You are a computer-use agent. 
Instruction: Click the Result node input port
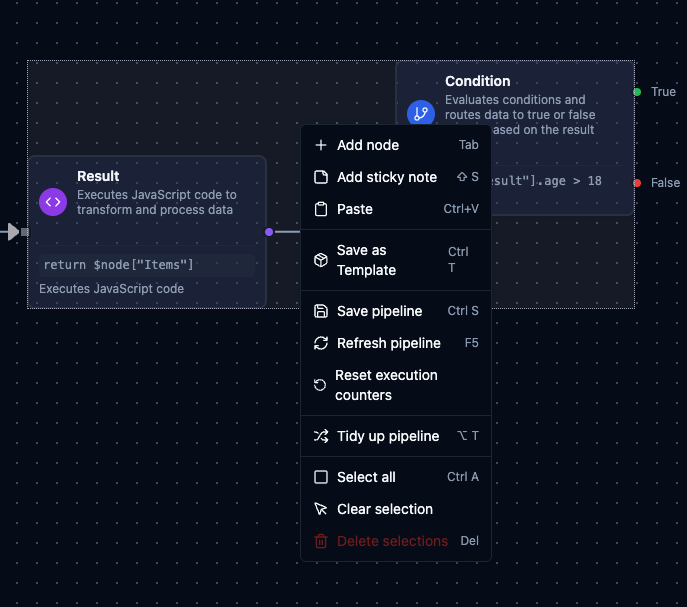25,232
